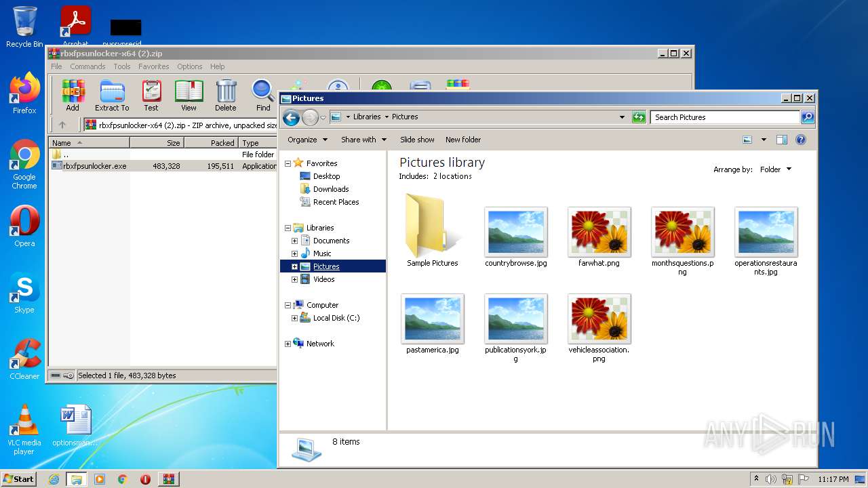Sort WinRAR list by Size column

pos(157,143)
